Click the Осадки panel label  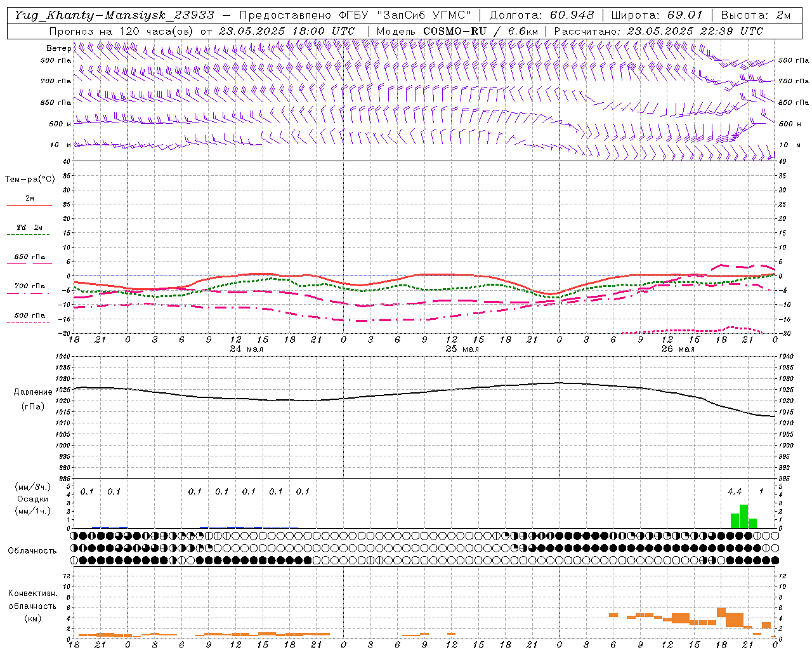pos(33,499)
